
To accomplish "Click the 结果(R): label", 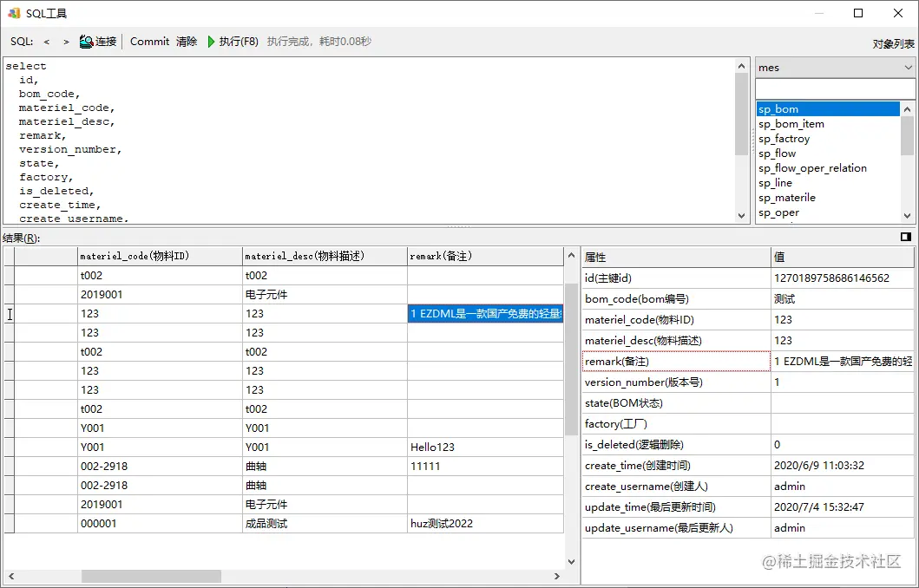I will [x=21, y=238].
